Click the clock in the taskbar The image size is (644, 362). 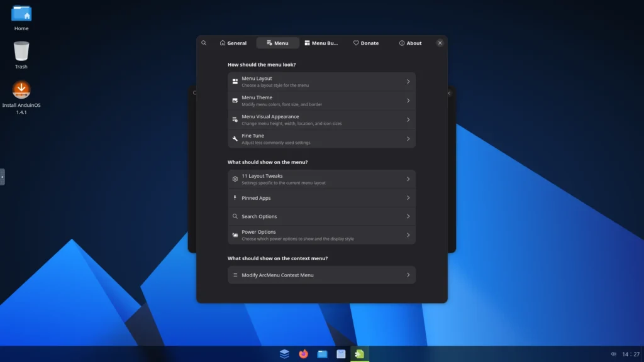click(630, 354)
